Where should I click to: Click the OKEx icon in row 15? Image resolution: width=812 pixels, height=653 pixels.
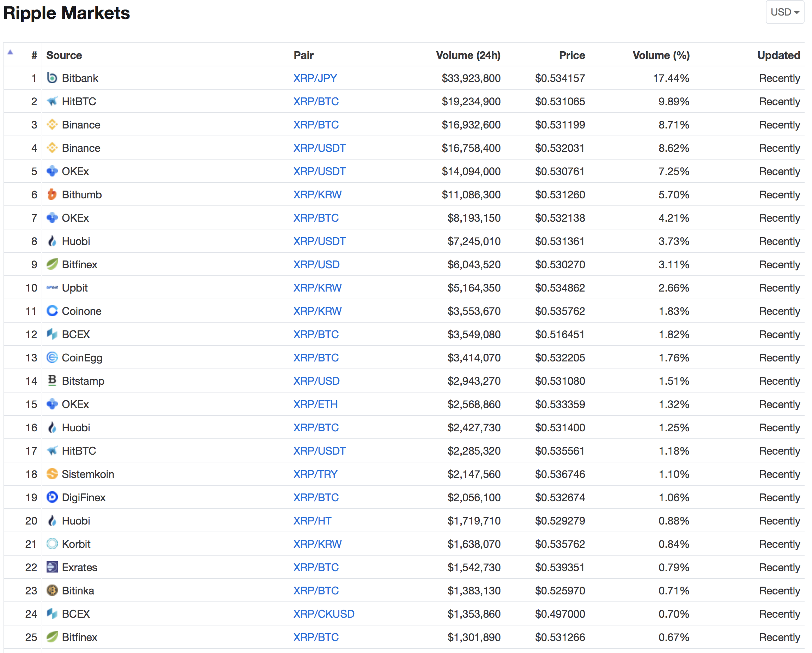point(52,404)
